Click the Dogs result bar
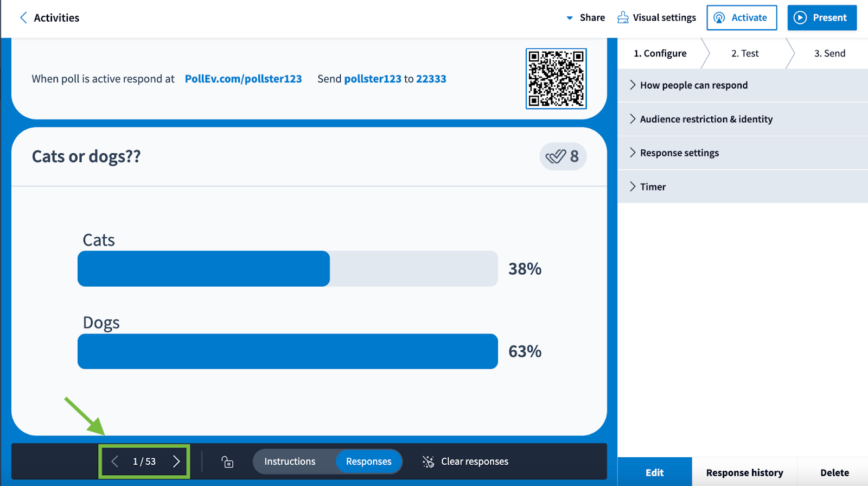 pos(288,351)
